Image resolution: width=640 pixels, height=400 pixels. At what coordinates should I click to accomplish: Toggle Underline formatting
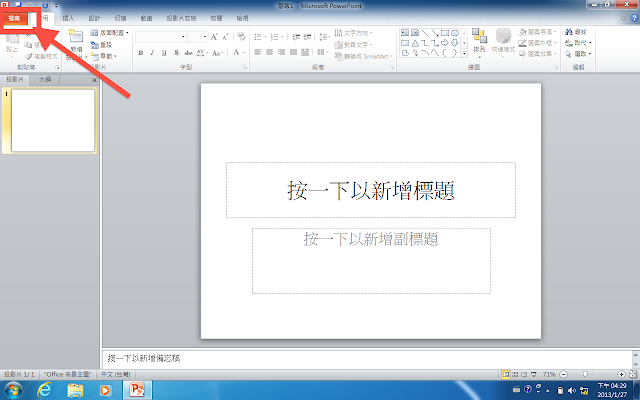(x=164, y=53)
